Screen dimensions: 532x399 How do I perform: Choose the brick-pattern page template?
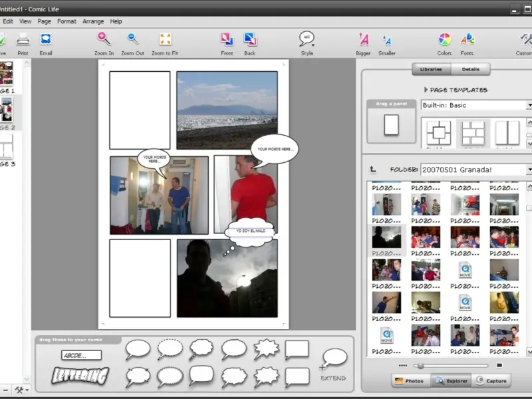[x=473, y=132]
